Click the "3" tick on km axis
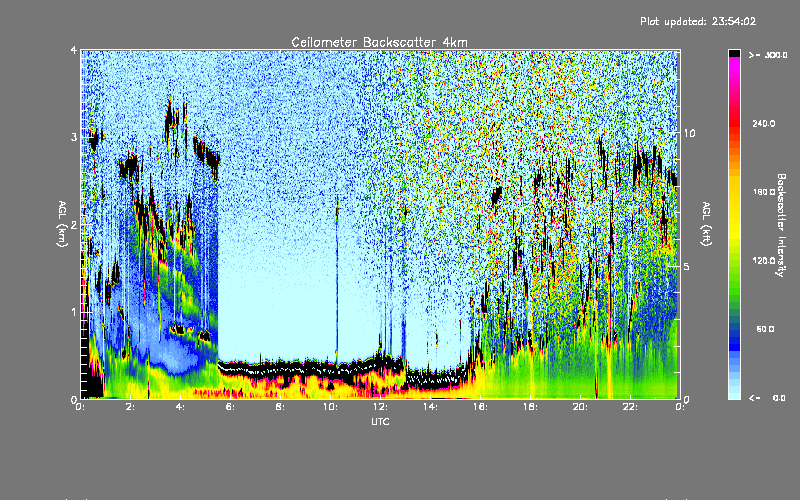 click(74, 137)
